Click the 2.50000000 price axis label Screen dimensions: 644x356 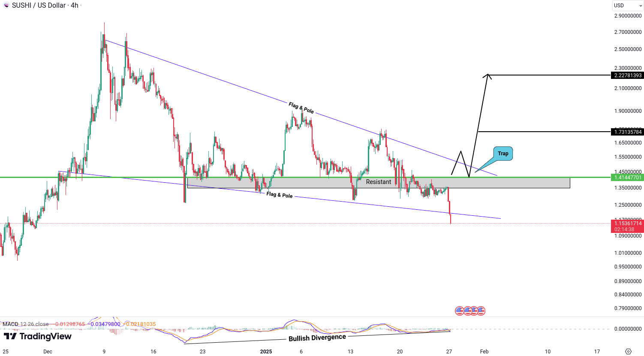click(x=628, y=49)
